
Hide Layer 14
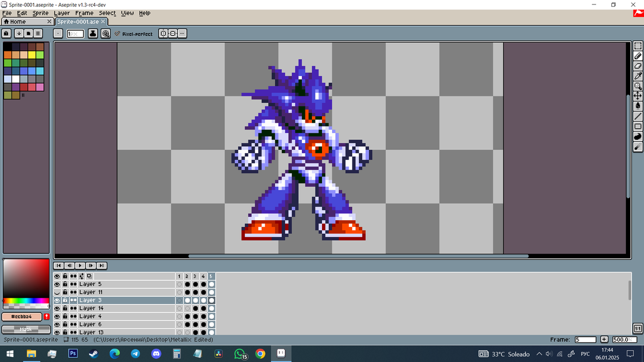(x=57, y=308)
